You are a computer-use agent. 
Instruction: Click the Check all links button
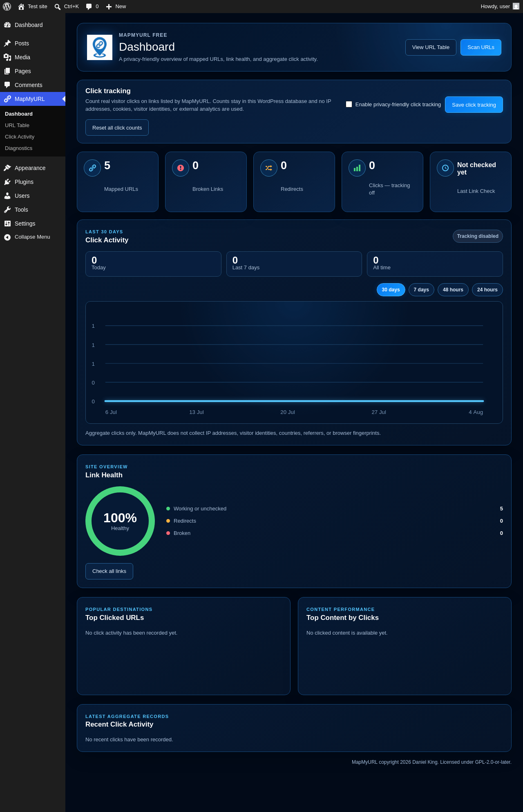point(109,571)
